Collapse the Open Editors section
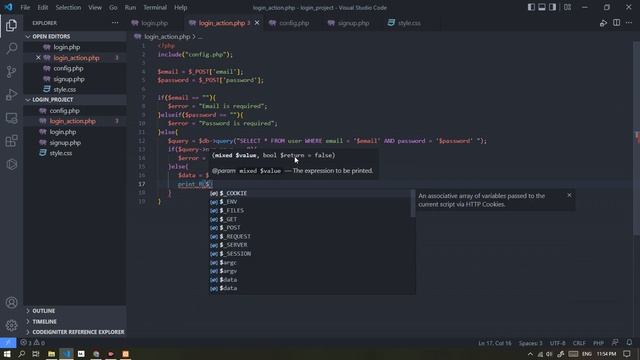Viewport: 640px width, 360px height. click(76, 36)
